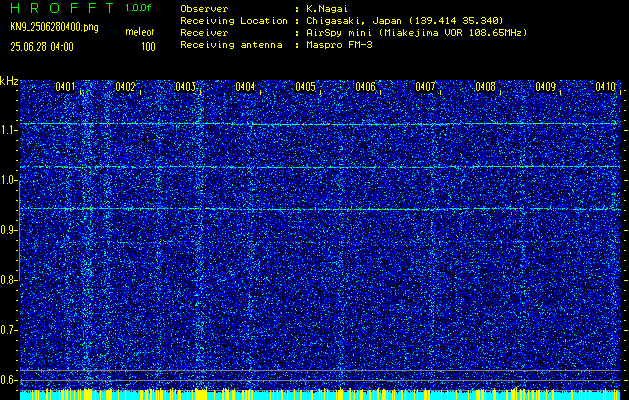This screenshot has height=400, width=629.
Task: Click the Receiving antenna field label
Action: click(231, 45)
